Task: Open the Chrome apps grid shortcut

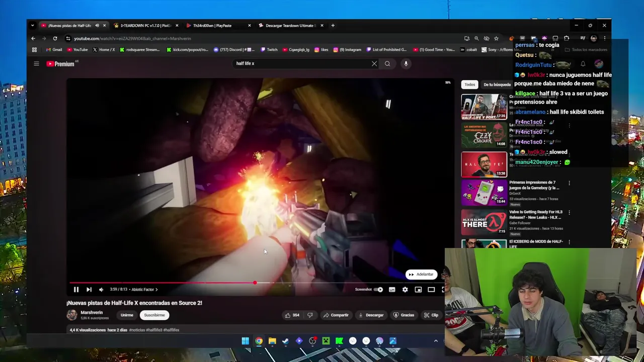Action: click(x=34, y=50)
